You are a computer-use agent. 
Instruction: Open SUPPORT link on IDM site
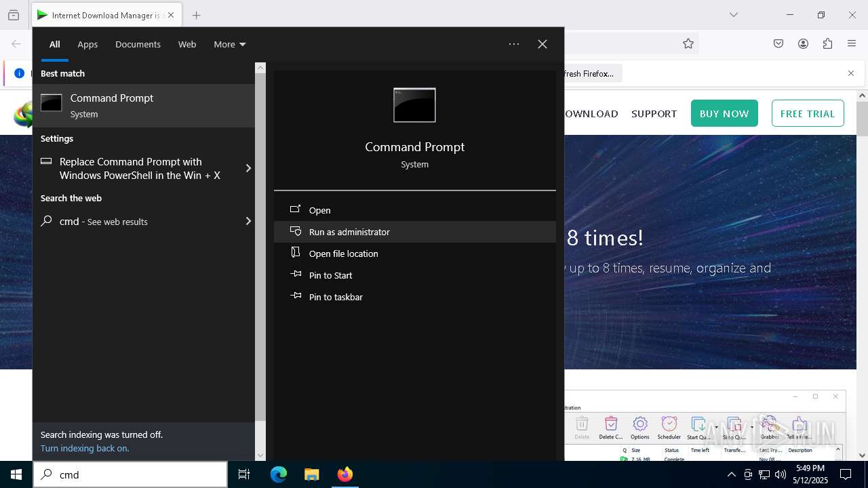pos(654,114)
